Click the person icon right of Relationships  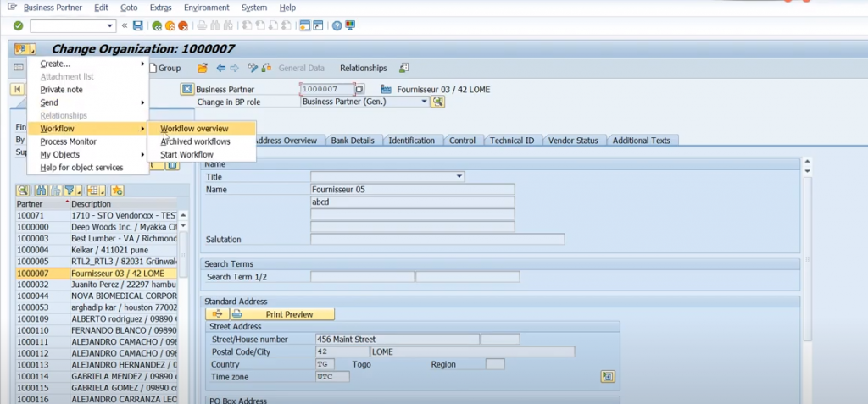coord(403,68)
